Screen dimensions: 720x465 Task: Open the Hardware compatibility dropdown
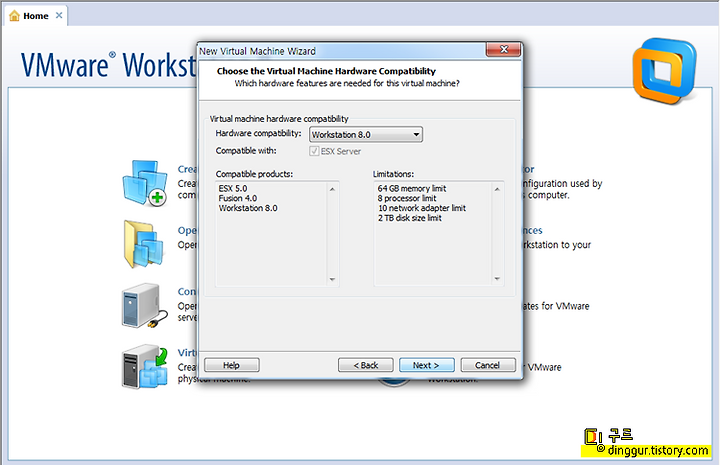(366, 134)
